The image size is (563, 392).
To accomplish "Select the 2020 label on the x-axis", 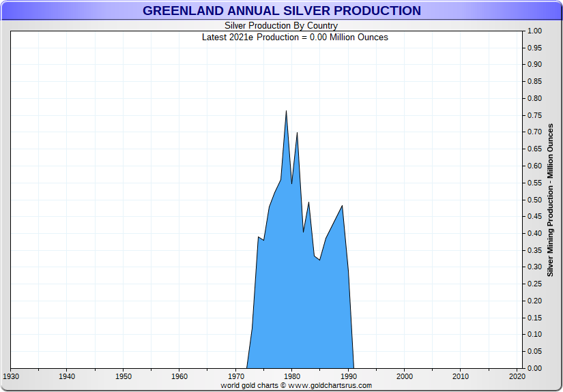I will click(x=517, y=376).
